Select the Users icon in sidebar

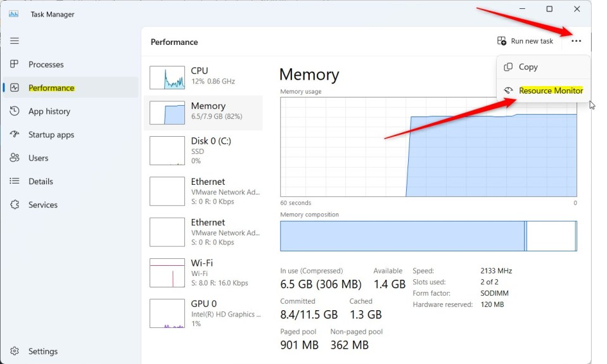click(x=15, y=158)
